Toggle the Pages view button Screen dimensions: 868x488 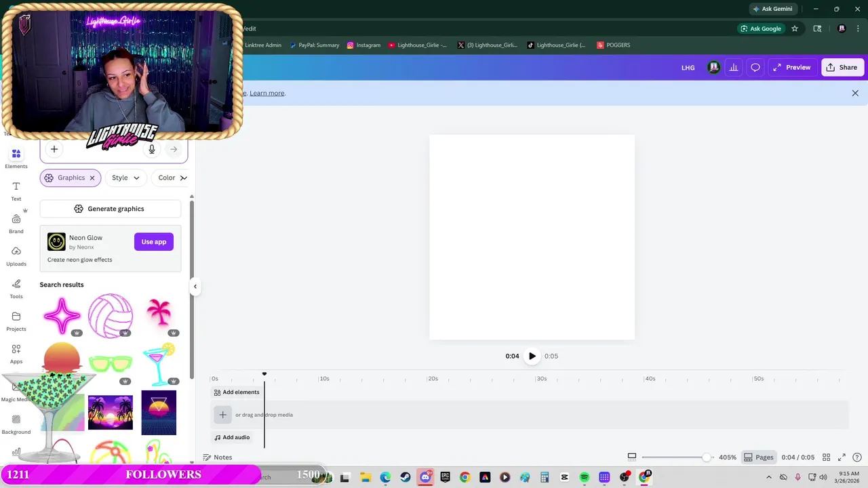[758, 457]
